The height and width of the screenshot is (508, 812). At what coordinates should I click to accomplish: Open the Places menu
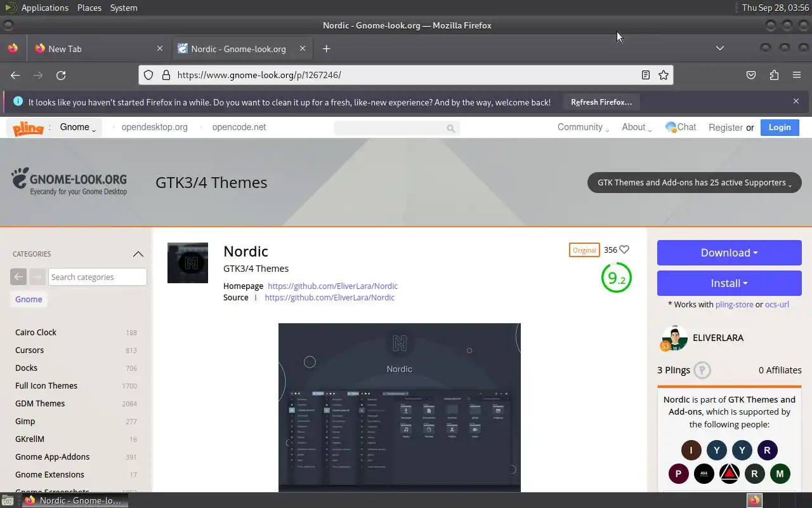coord(89,8)
